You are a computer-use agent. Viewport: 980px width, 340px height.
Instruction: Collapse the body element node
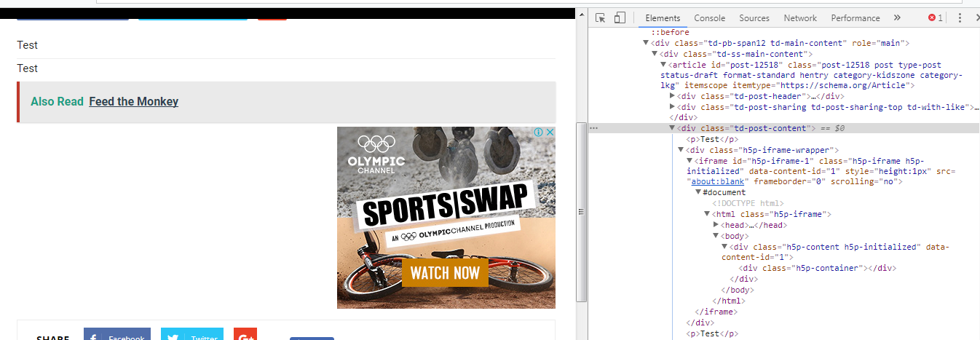point(716,236)
